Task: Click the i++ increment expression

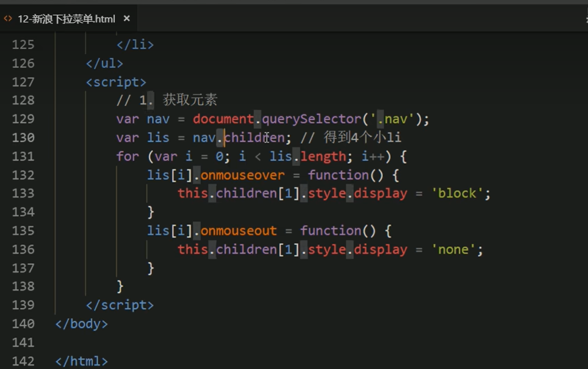Action: (x=372, y=156)
